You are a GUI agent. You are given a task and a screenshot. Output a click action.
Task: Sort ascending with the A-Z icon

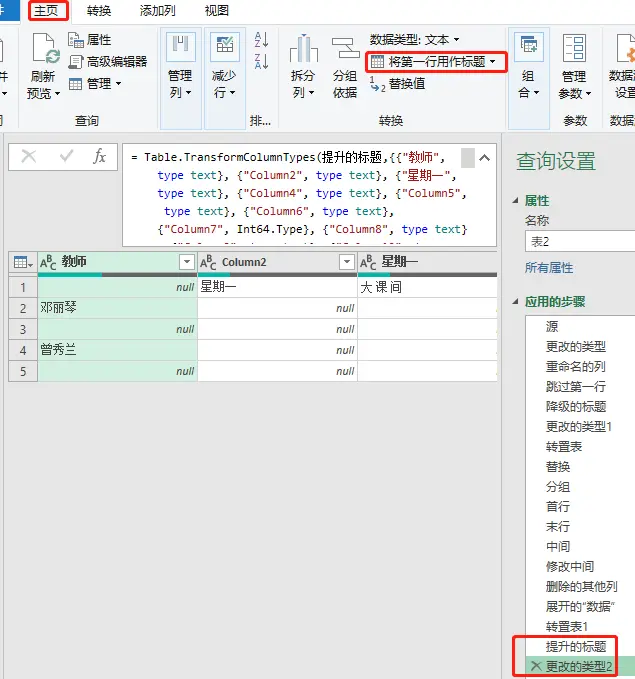click(x=261, y=39)
